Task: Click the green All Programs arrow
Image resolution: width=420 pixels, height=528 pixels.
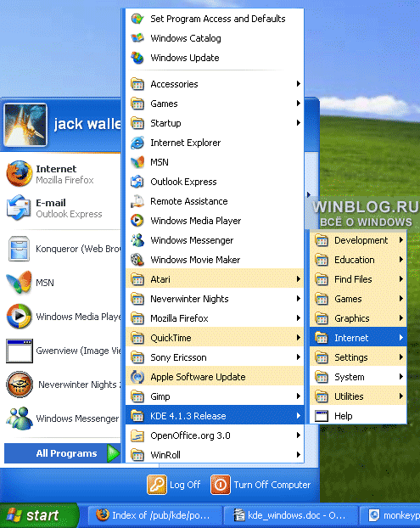Action: click(x=113, y=453)
